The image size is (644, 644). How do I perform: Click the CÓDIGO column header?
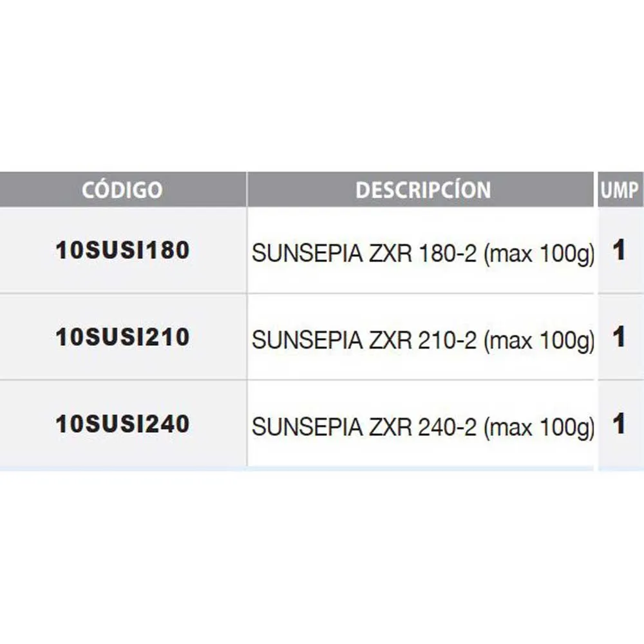pyautogui.click(x=122, y=190)
